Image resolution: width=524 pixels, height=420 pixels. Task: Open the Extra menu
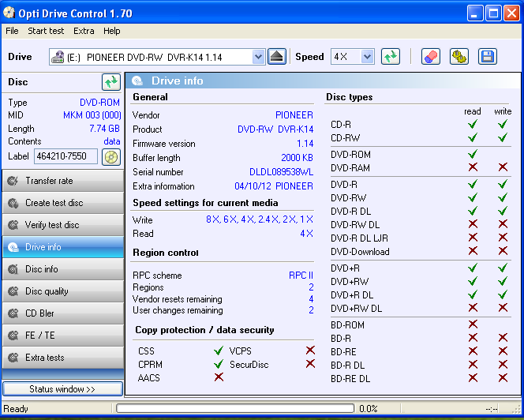tap(84, 31)
